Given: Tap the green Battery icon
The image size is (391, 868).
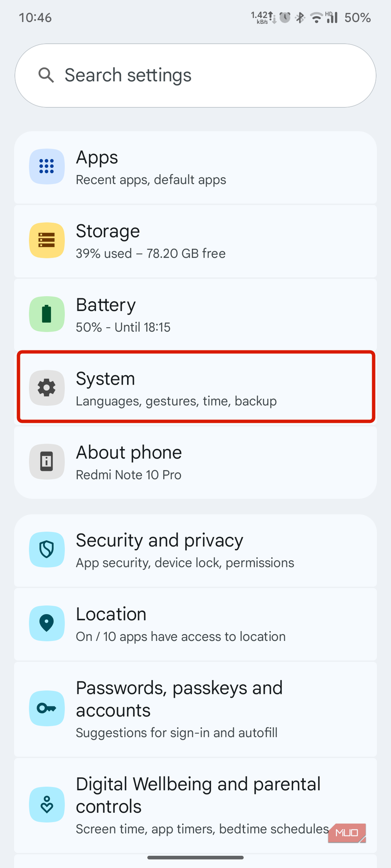Looking at the screenshot, I should 47,314.
